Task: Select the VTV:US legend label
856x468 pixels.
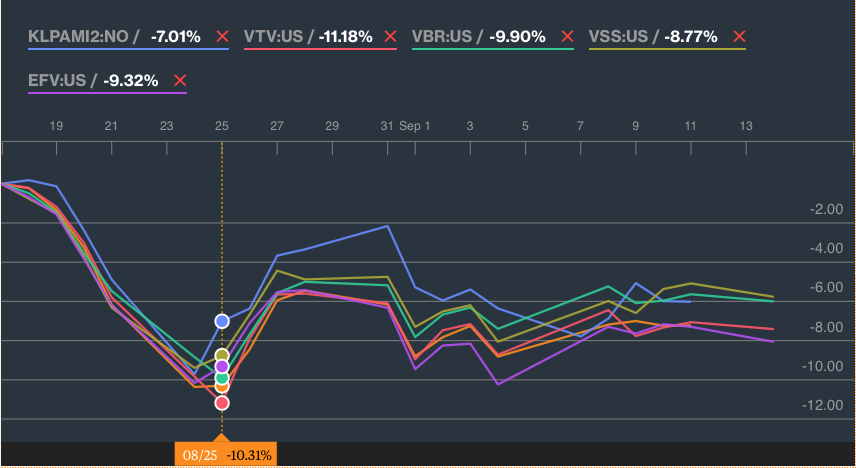Action: click(x=273, y=37)
